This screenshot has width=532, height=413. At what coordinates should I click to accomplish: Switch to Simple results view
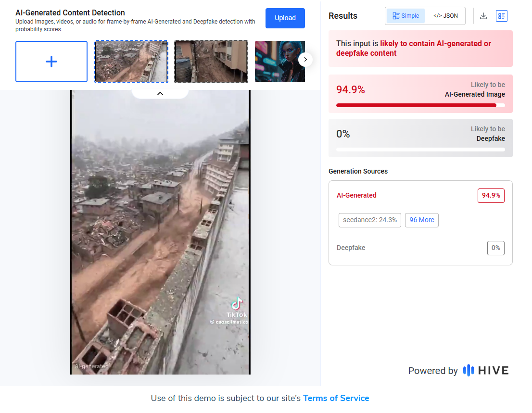click(x=405, y=16)
